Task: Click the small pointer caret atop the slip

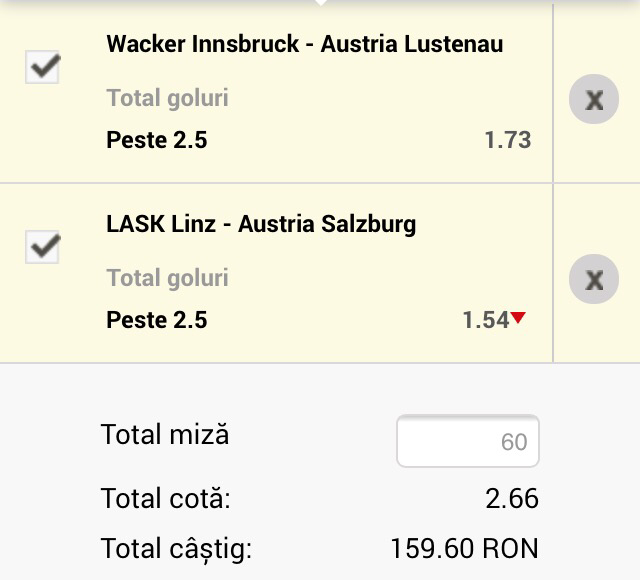Action: (320, 3)
